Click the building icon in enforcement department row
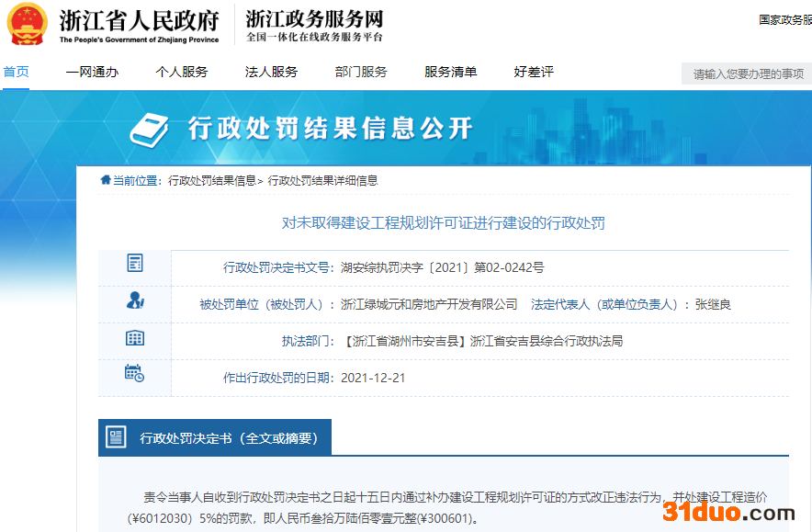812x532 pixels. pos(135,337)
